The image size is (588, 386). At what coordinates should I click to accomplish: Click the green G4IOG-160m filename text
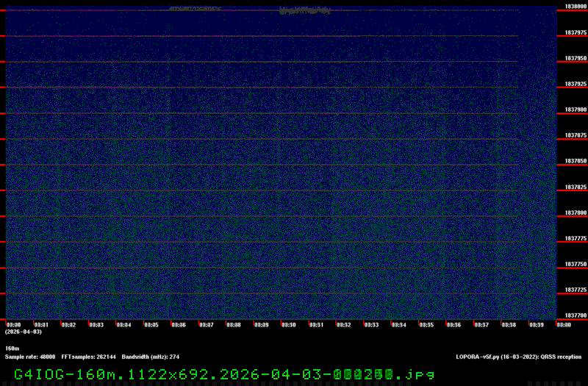219,374
